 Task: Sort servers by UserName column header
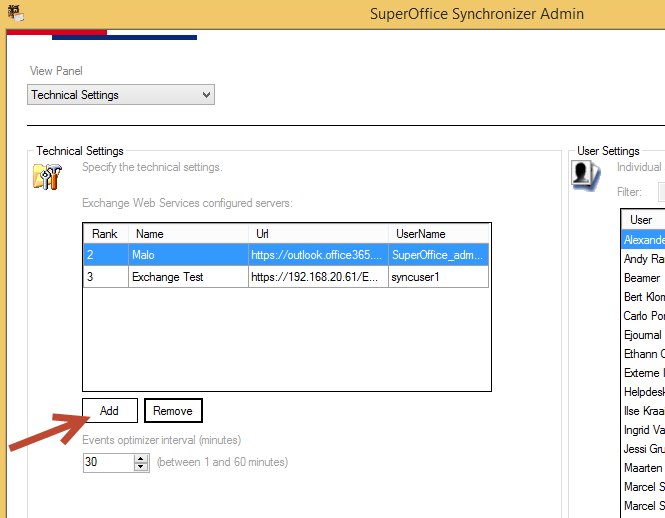pos(439,234)
